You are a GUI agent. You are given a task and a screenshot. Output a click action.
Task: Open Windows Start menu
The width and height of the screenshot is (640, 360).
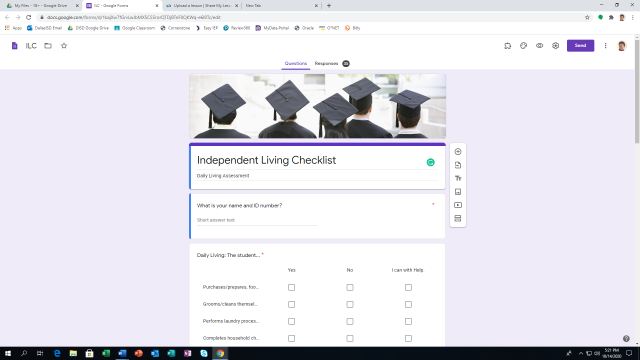[x=8, y=353]
